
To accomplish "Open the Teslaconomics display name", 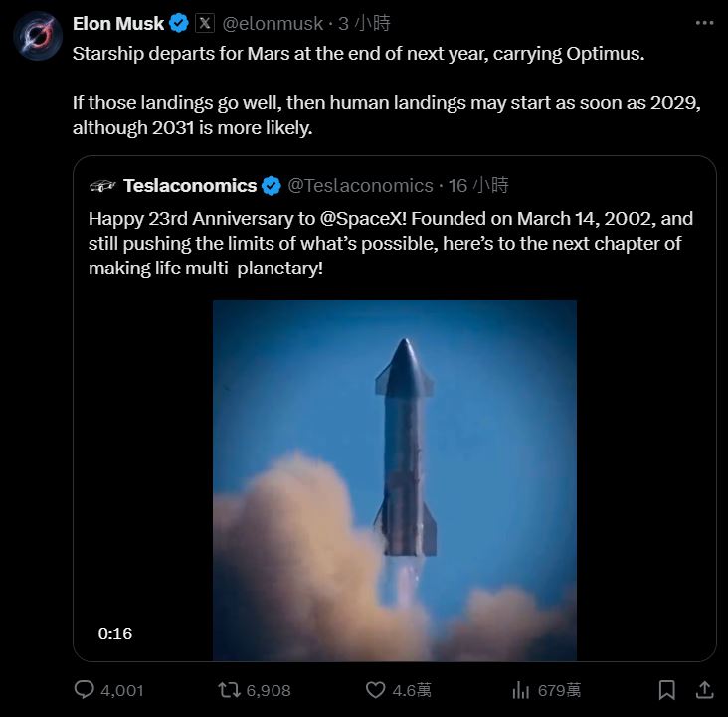I will point(190,185).
